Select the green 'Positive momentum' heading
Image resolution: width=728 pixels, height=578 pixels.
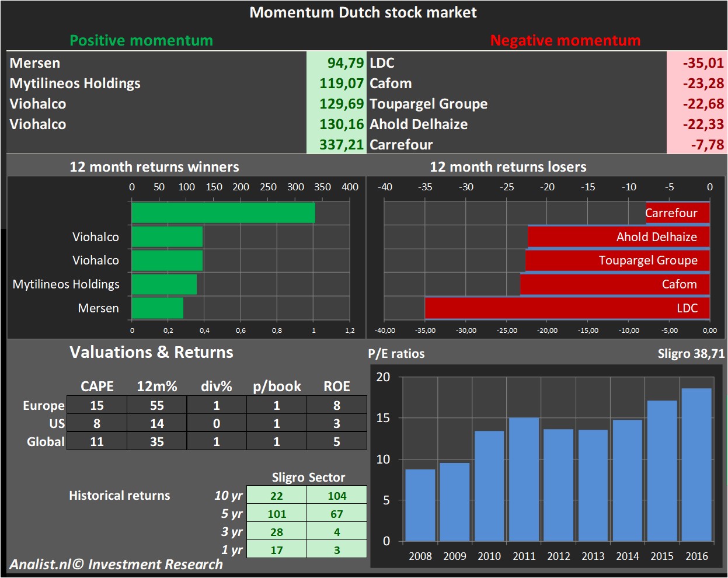(x=141, y=40)
